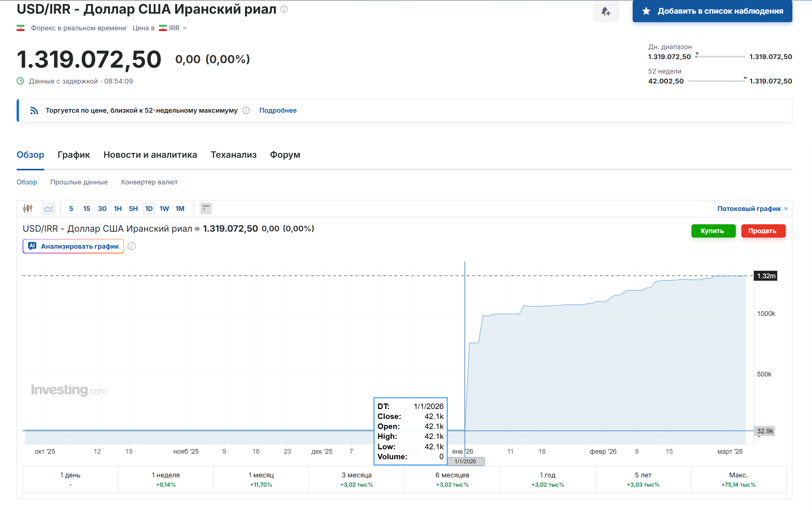This screenshot has height=511, width=812.
Task: Click info icon beside 52-week maximum notice
Action: point(246,110)
